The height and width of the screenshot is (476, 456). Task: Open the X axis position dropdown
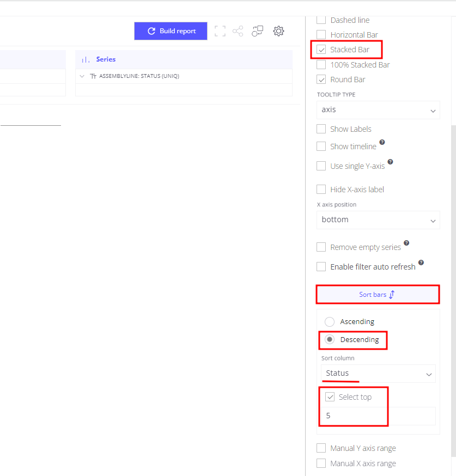378,220
